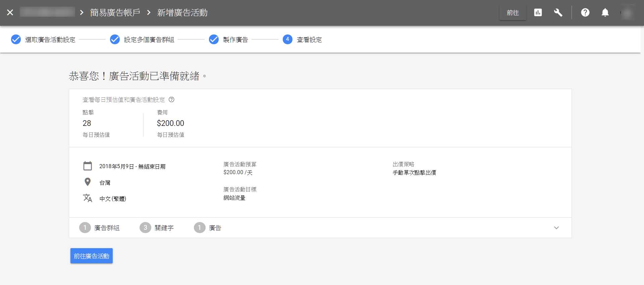644x285 pixels.
Task: Click the 簡易廣告帳戶 breadcrumb
Action: pos(115,13)
